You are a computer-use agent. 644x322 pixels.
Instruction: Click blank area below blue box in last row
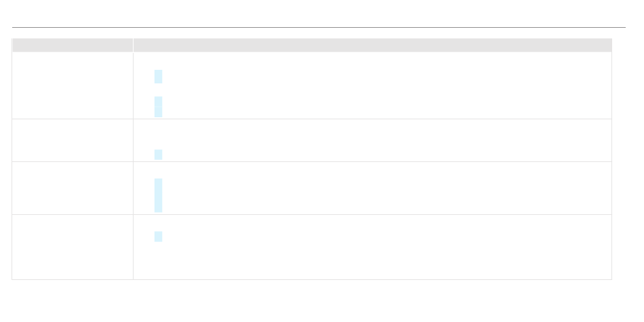tap(373, 261)
